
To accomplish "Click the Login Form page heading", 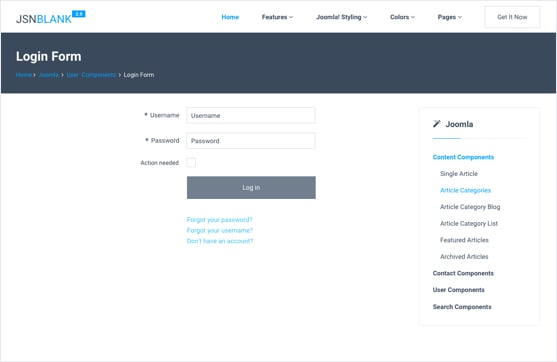I will [x=49, y=56].
